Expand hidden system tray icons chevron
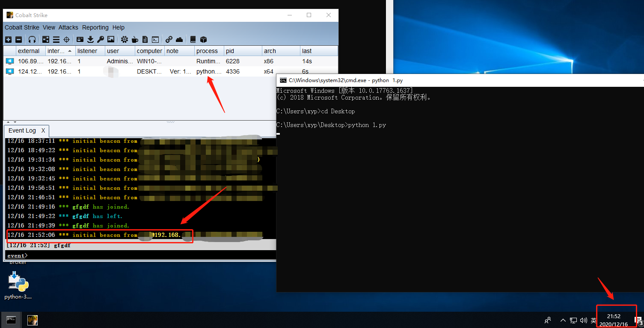 click(563, 320)
